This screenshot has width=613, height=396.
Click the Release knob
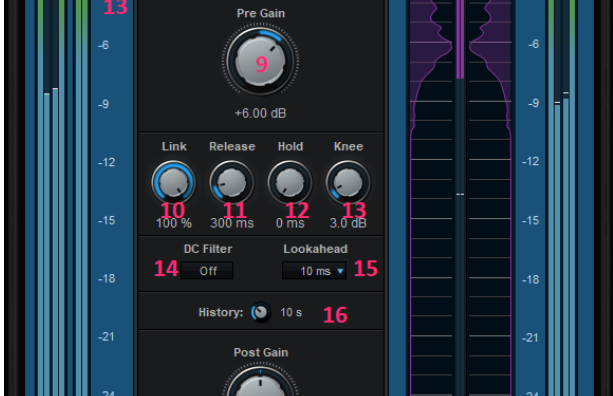click(x=232, y=183)
